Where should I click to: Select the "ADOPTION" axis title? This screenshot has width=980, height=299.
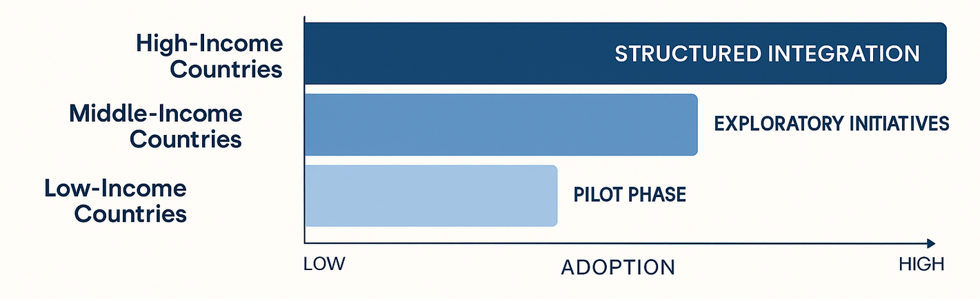(618, 267)
